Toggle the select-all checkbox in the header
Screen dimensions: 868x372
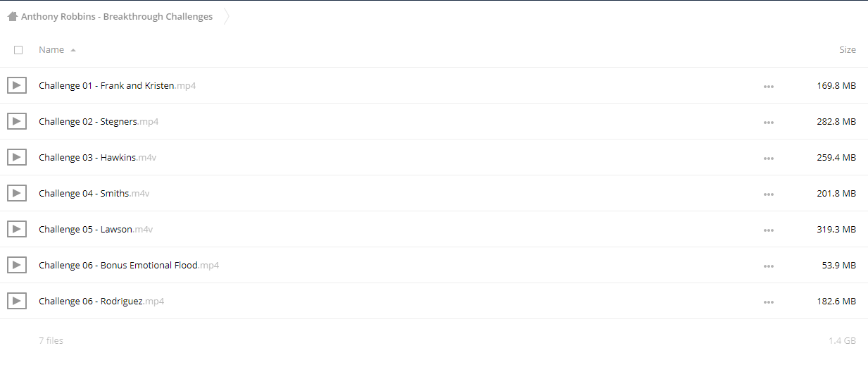[18, 50]
